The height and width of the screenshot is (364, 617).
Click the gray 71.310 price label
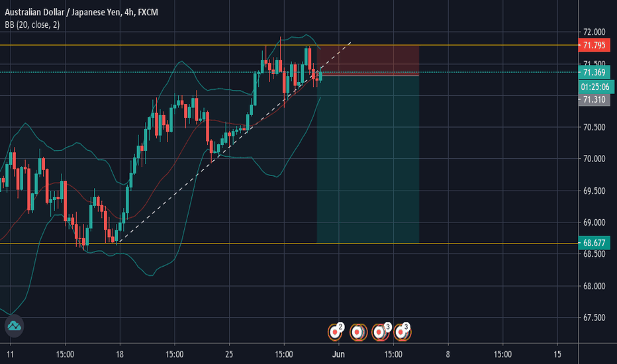click(594, 99)
